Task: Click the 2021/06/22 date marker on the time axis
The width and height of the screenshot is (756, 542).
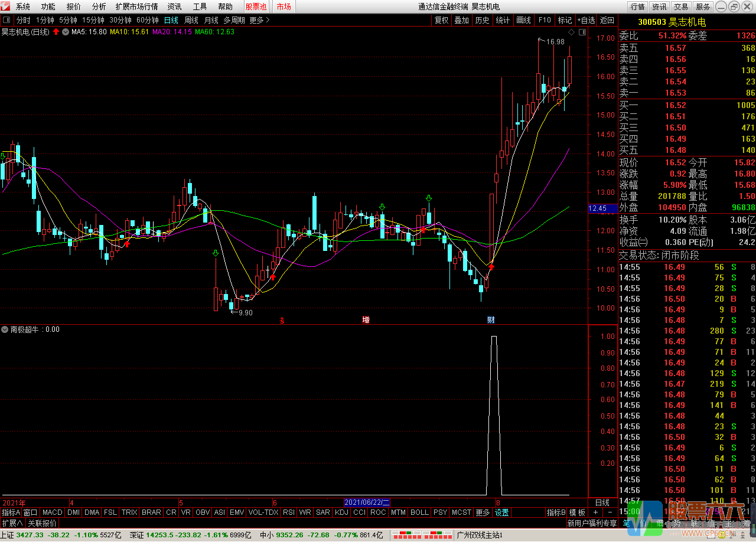Action: [367, 502]
